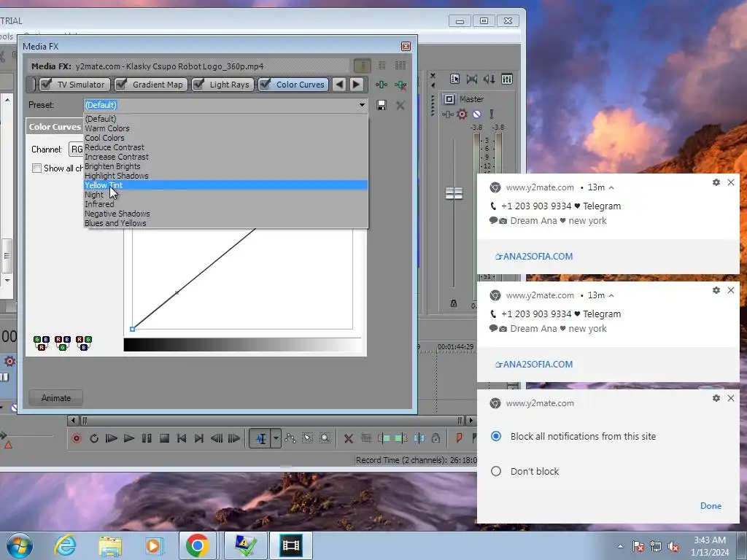The height and width of the screenshot is (560, 747).
Task: Enable the Show all channels checkbox
Action: (x=36, y=168)
